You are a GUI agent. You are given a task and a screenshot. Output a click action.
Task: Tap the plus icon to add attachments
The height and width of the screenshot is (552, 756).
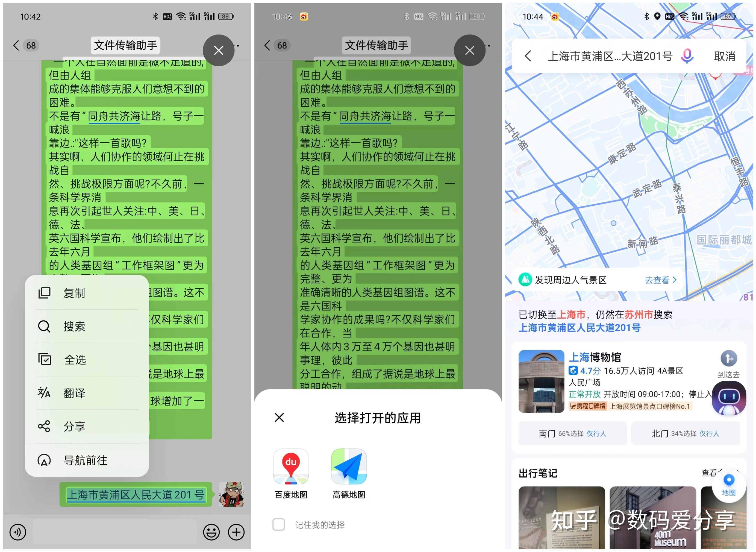click(x=237, y=532)
